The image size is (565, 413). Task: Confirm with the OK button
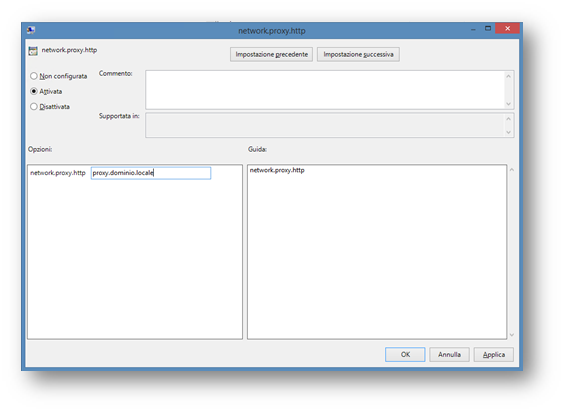(405, 355)
